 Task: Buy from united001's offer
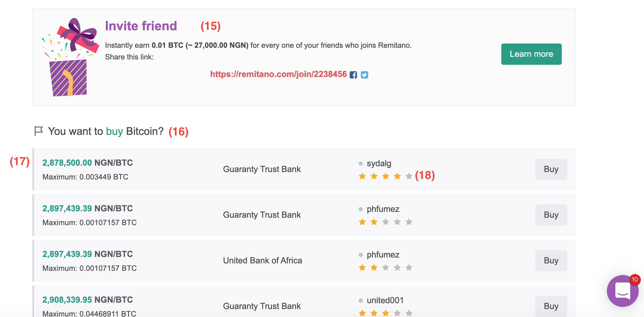(x=551, y=306)
